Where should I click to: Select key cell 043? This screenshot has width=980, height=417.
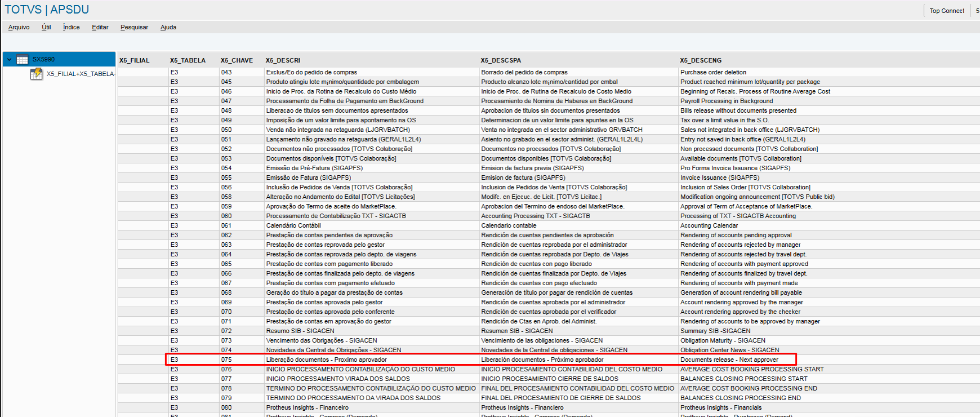click(242, 72)
